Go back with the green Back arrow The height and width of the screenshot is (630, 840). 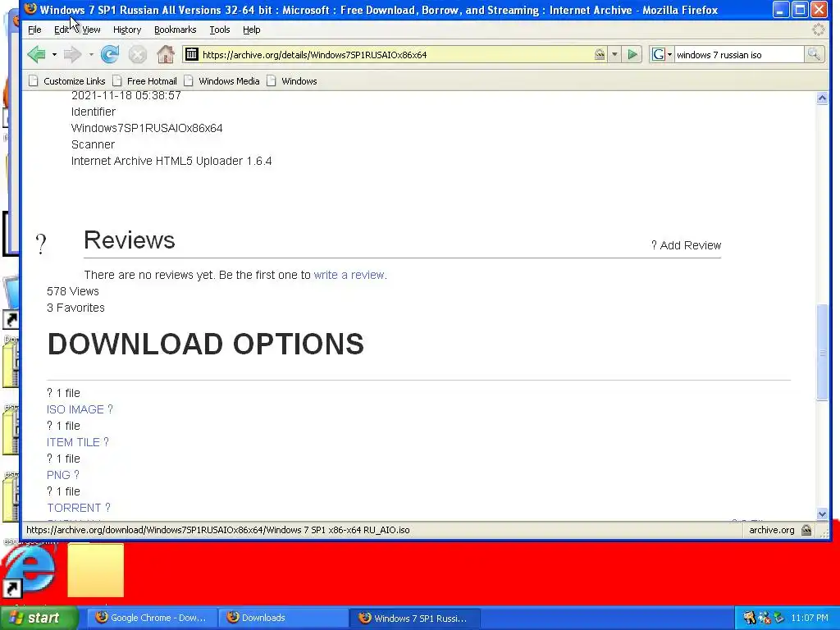(36, 55)
